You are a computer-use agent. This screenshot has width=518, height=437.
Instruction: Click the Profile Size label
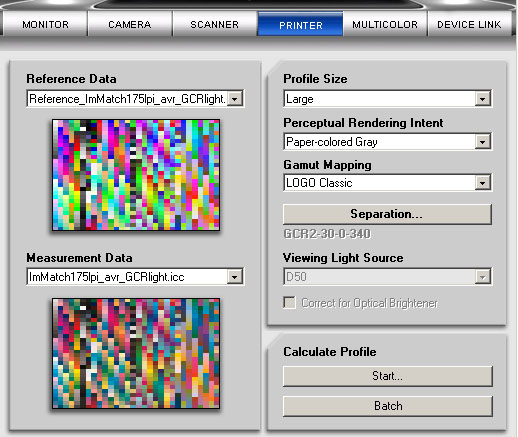(315, 79)
